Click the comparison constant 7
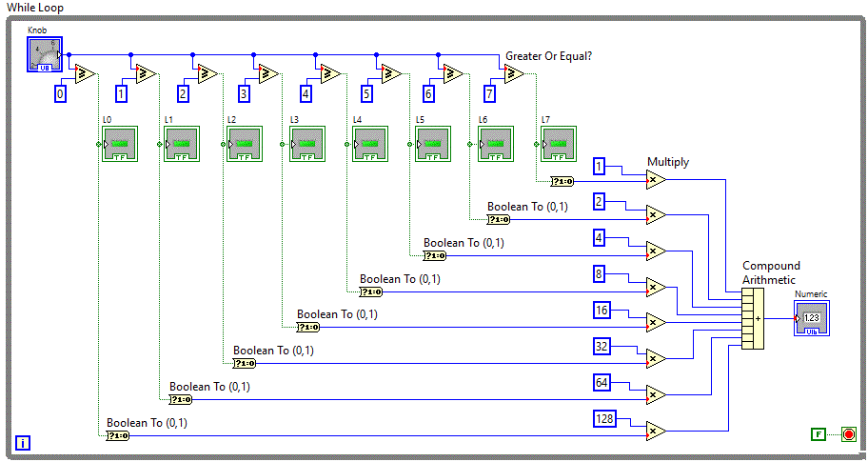Image resolution: width=868 pixels, height=462 pixels. click(x=489, y=93)
